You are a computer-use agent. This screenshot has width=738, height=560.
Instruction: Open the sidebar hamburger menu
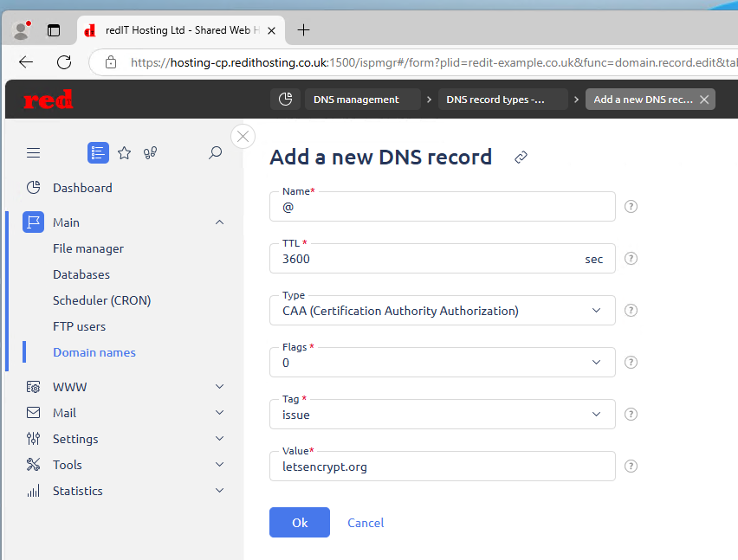33,152
